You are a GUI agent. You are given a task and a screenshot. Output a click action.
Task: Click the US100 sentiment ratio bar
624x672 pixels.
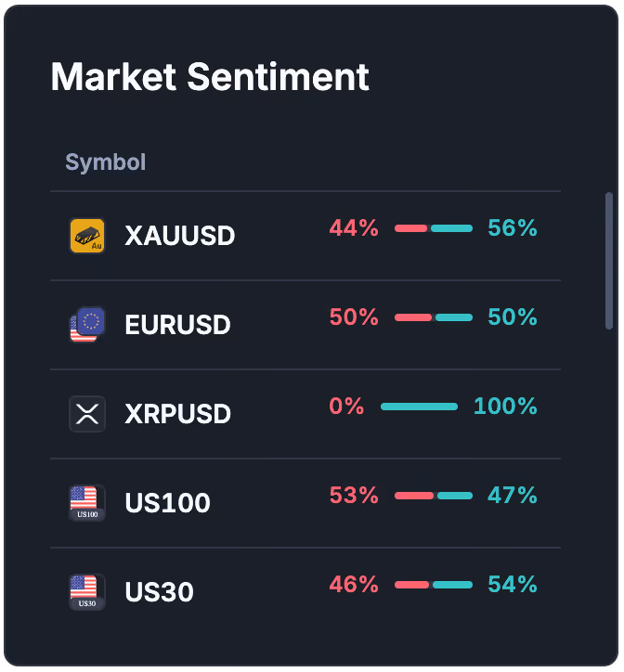tap(433, 496)
